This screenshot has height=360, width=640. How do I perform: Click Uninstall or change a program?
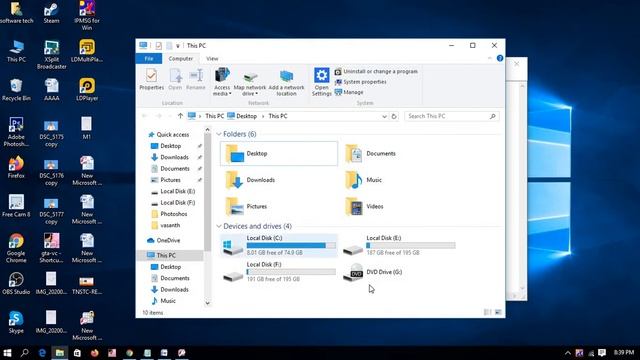(x=376, y=71)
